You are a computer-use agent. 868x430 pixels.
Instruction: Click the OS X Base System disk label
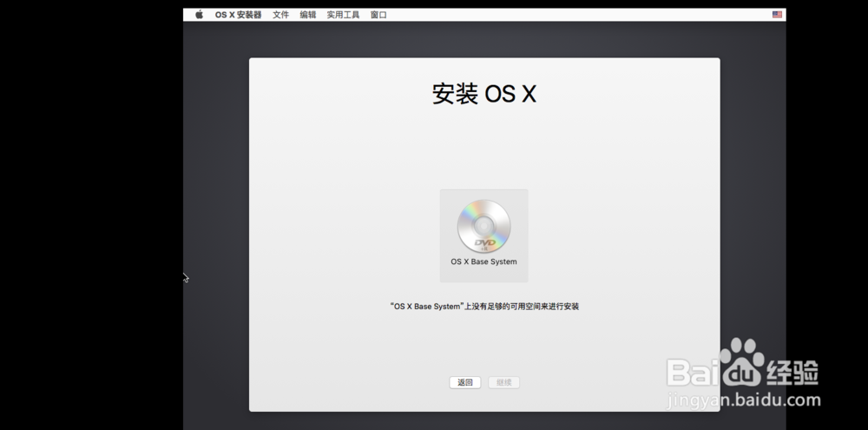483,261
